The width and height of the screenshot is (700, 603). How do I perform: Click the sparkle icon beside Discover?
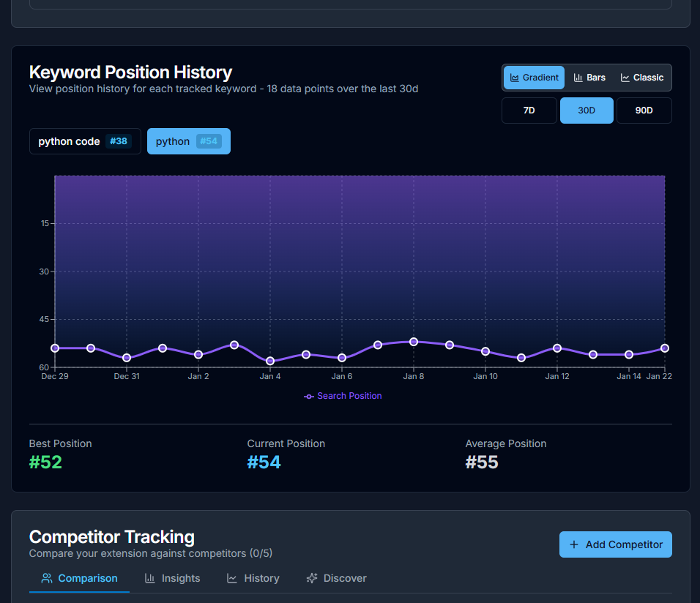pos(312,578)
